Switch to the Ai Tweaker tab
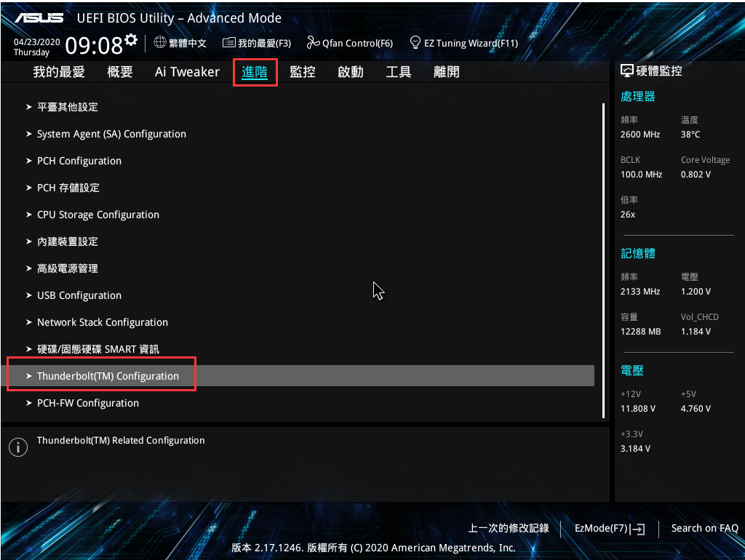745x560 pixels. [187, 72]
